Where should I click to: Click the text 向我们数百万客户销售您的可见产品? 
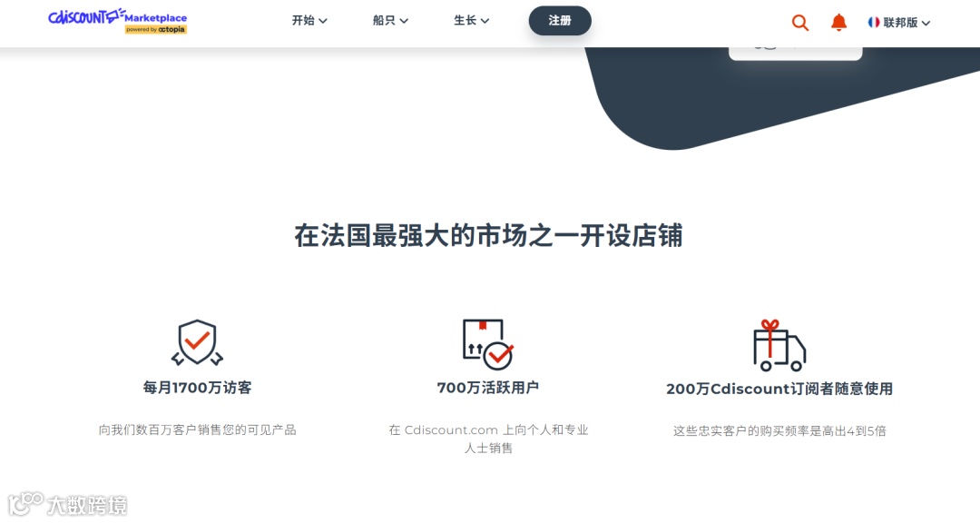tap(198, 430)
